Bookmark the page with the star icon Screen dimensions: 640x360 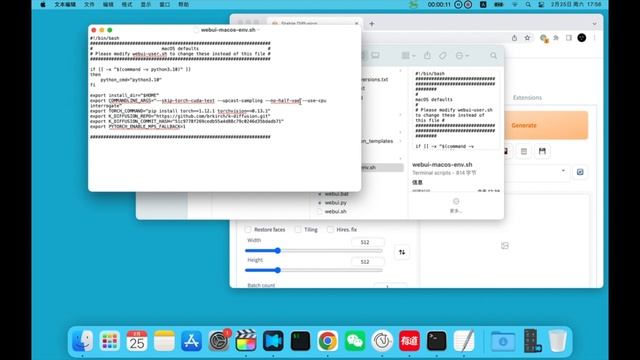(527, 38)
